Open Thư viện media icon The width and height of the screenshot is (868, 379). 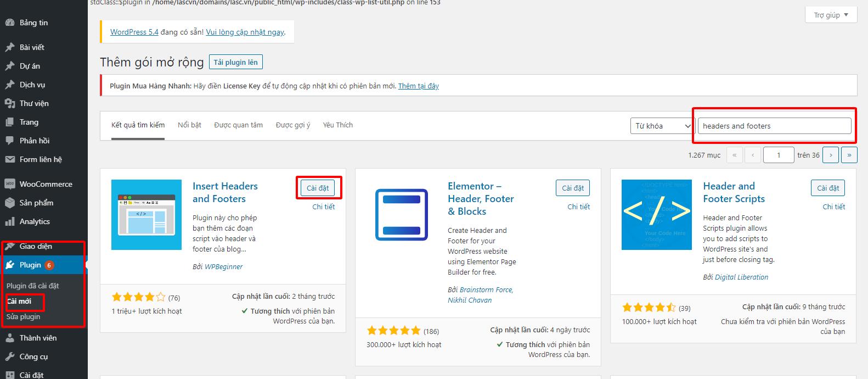9,103
